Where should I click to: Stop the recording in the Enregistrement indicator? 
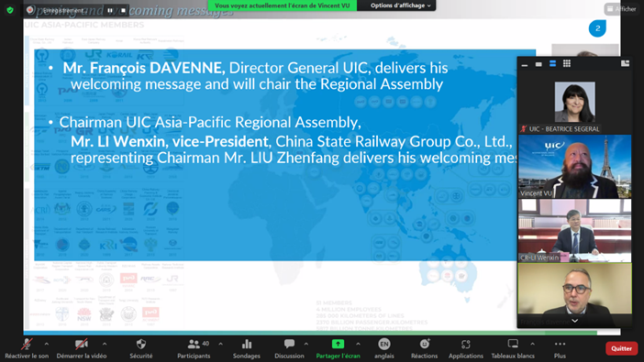click(123, 10)
